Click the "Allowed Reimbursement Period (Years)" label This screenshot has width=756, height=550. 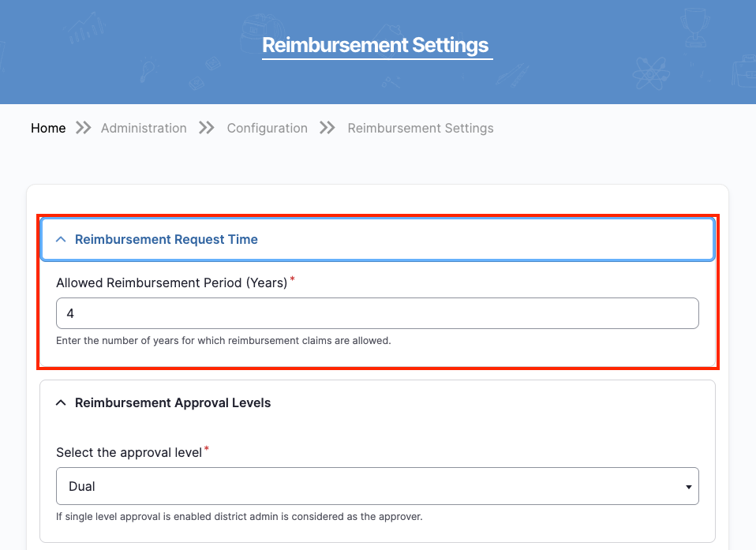pos(171,282)
